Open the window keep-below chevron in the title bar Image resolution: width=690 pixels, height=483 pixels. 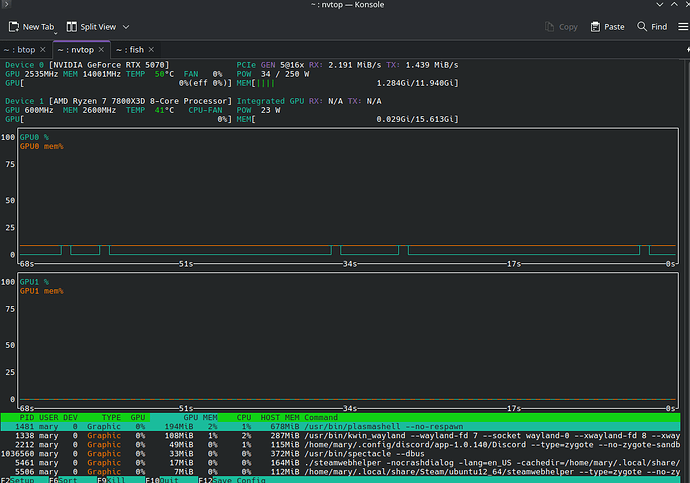(659, 4)
